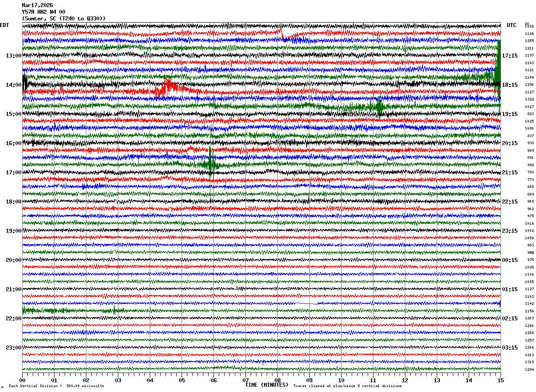Click minute axis tick label '04'
Screen dimensions: 536x392
point(150,380)
